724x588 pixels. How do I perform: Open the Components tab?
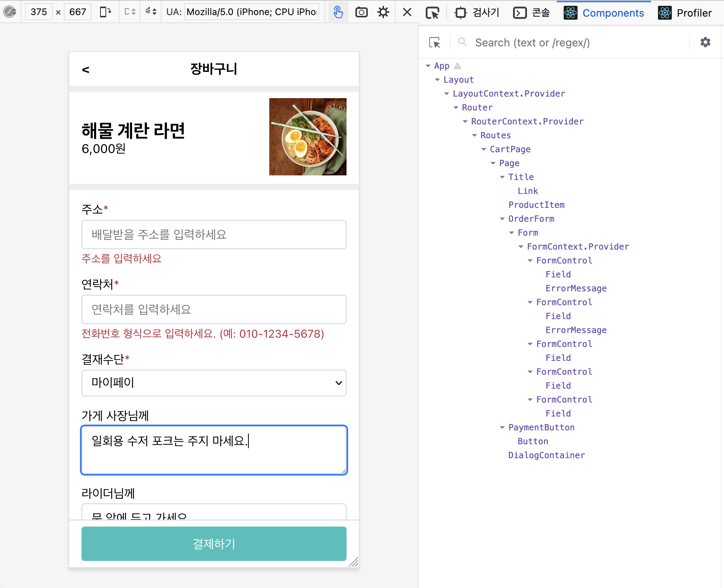point(604,13)
